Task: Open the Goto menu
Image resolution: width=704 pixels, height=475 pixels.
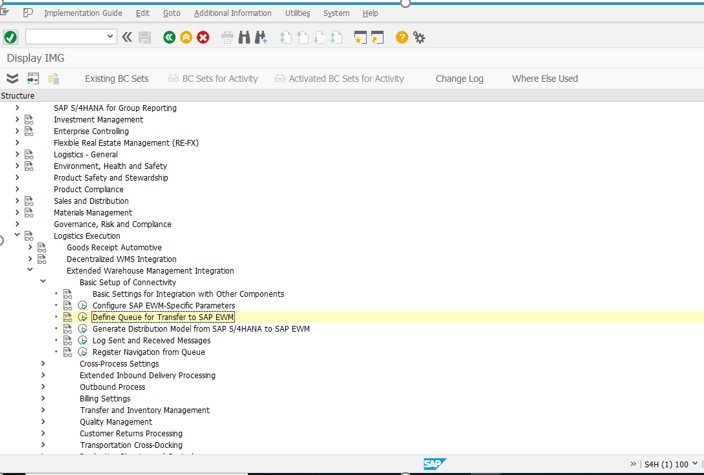Action: (x=172, y=13)
